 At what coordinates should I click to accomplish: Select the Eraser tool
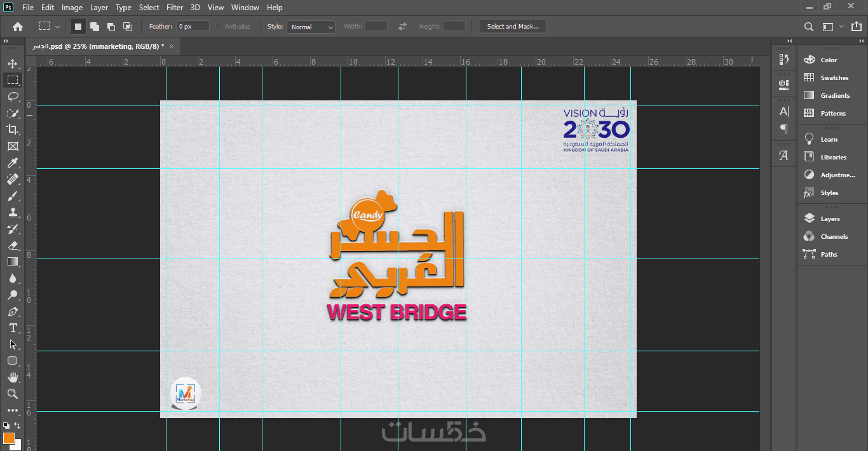pos(13,245)
